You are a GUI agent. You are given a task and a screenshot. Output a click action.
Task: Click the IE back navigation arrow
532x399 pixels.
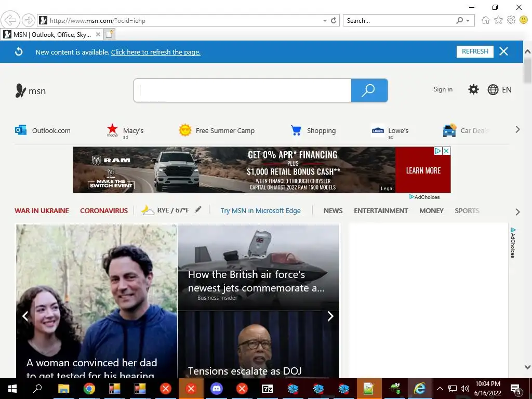[10, 20]
